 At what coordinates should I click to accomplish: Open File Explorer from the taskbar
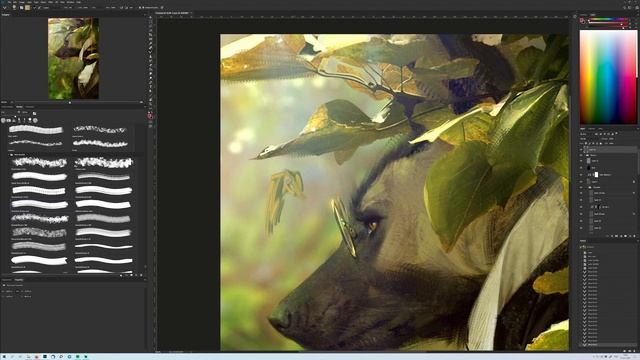(29, 357)
